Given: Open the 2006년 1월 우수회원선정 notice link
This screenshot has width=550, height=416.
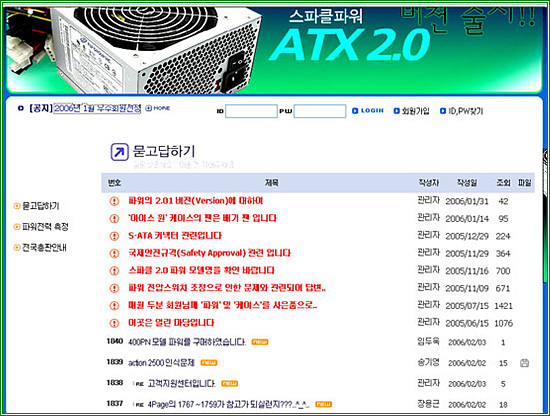Looking at the screenshot, I should [x=98, y=108].
